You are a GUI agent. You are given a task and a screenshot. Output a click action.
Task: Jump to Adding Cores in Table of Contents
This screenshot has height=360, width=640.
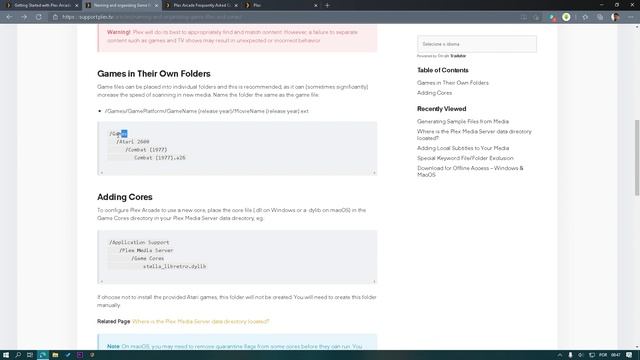click(x=434, y=93)
